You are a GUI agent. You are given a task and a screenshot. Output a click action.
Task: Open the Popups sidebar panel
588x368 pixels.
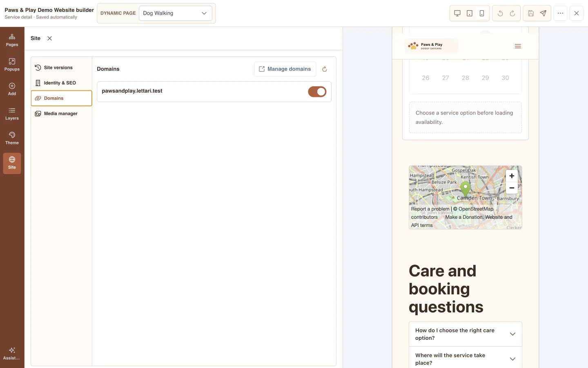tap(12, 65)
